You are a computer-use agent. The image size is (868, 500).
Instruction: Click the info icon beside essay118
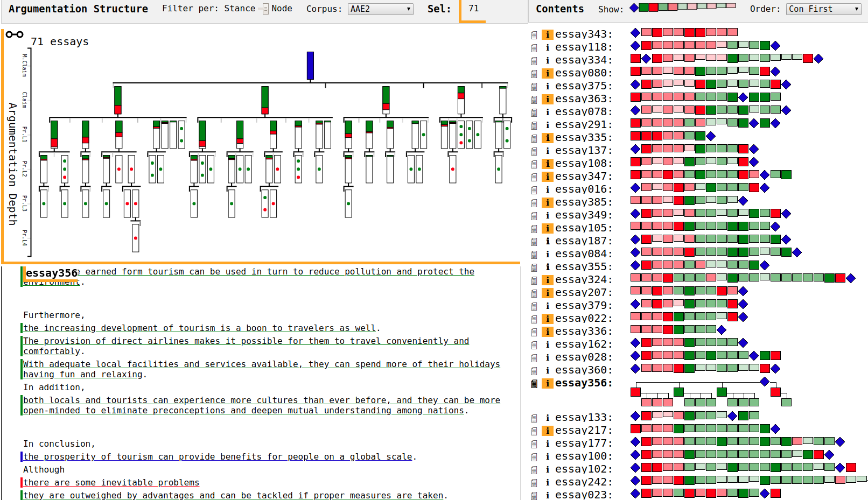pyautogui.click(x=547, y=47)
